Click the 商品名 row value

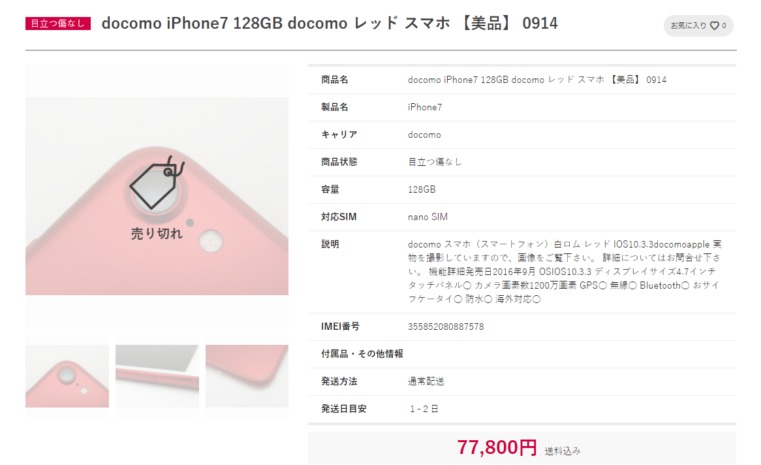coord(537,80)
